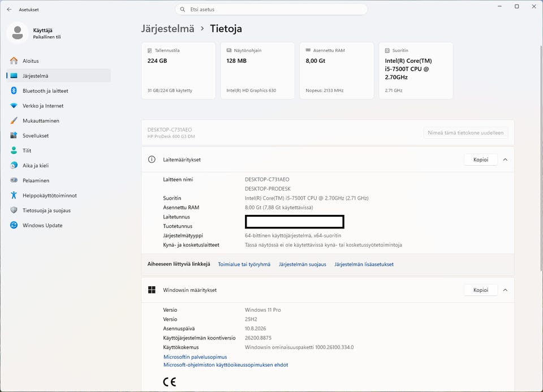543x392 pixels.
Task: Open Microsoftin palvelusopimus link
Action: (x=195, y=357)
